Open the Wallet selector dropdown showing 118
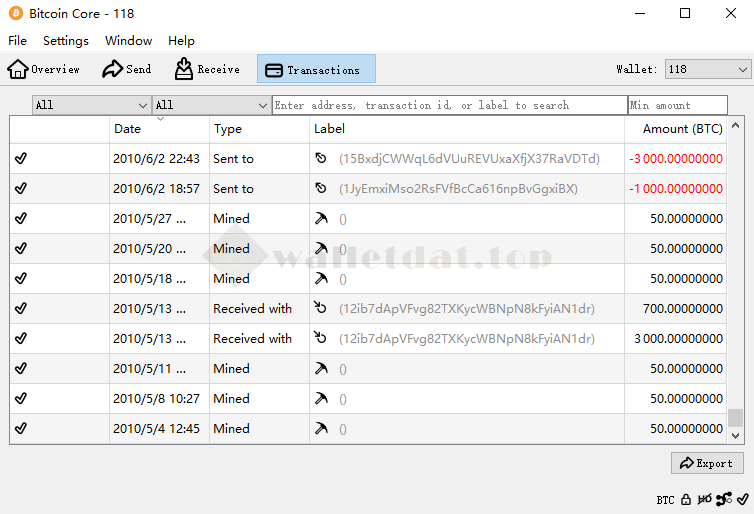Viewport: 754px width, 514px height. (x=707, y=69)
